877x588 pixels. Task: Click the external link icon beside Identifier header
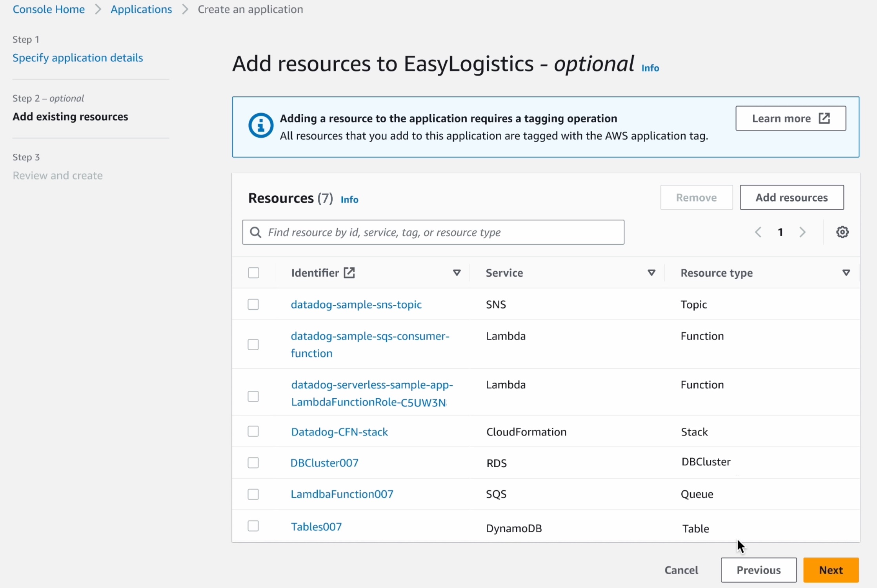click(349, 272)
